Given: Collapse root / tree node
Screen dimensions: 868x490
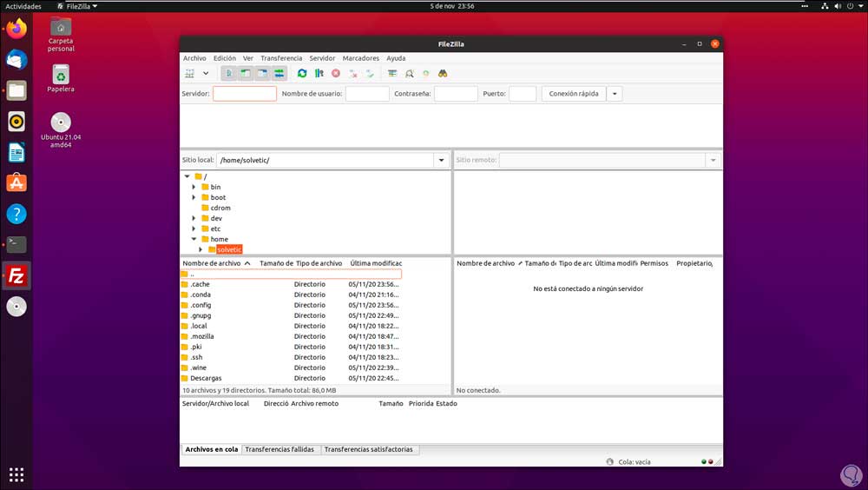Looking at the screenshot, I should point(187,176).
